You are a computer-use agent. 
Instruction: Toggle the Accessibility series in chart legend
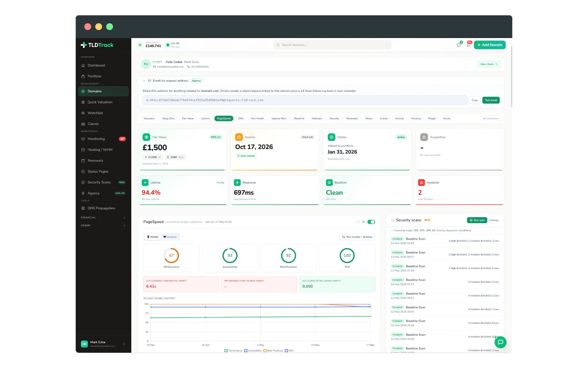tap(253, 351)
